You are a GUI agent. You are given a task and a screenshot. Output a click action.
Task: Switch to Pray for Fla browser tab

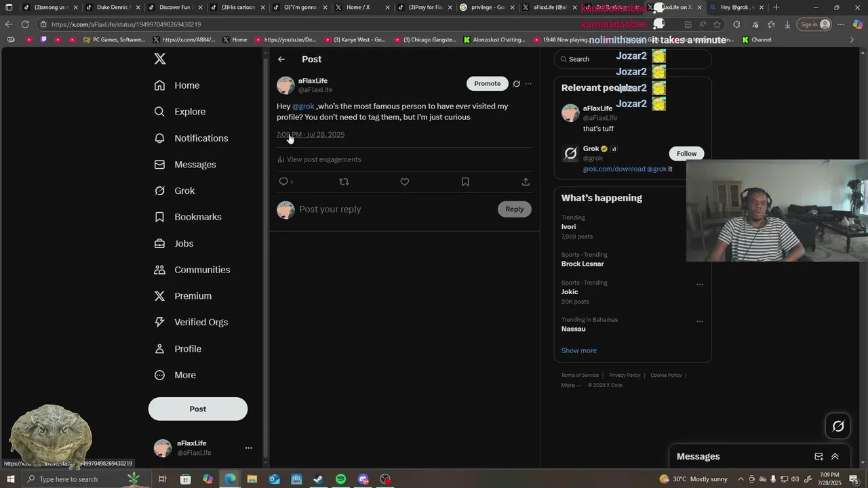click(425, 7)
